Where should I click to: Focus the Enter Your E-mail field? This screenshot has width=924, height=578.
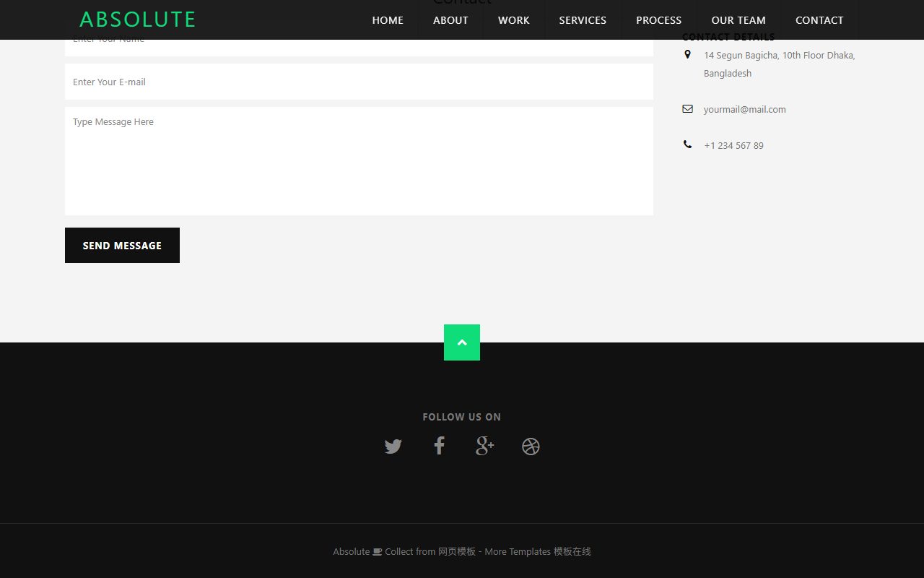click(x=359, y=82)
